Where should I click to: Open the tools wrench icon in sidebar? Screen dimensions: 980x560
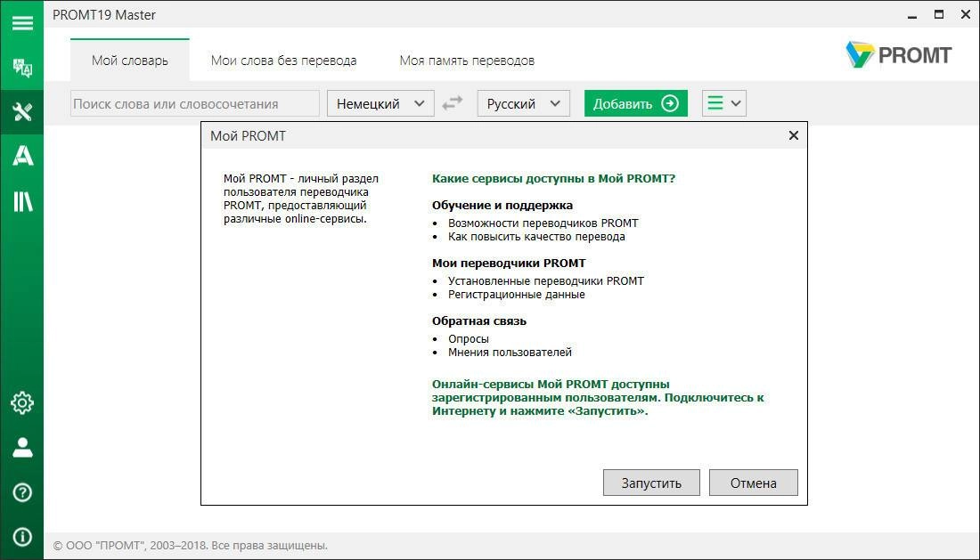pos(22,112)
